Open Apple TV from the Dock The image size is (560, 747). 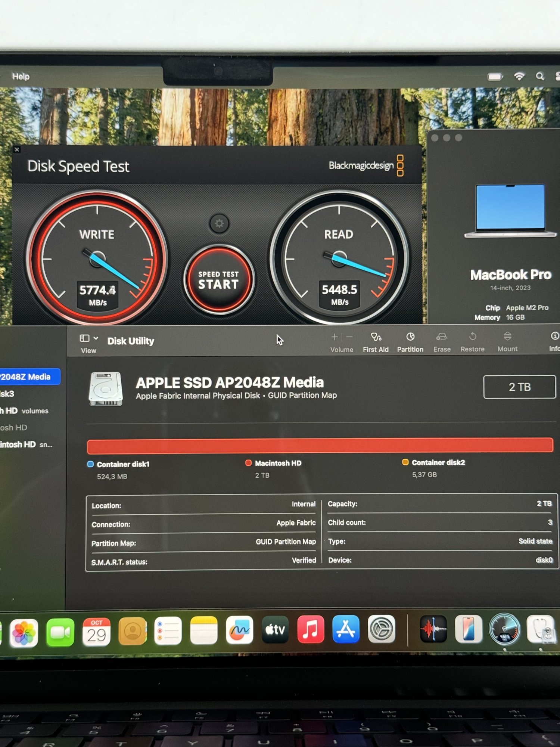[x=275, y=630]
